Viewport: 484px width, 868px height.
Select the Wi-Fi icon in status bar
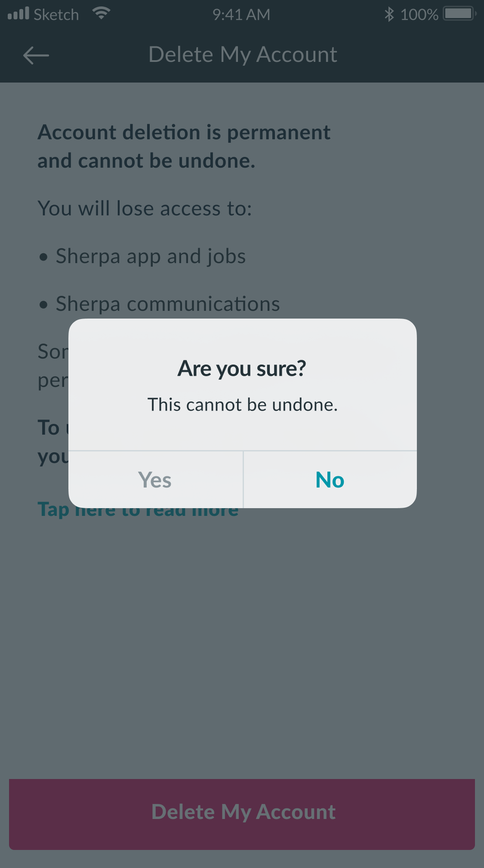(x=102, y=13)
